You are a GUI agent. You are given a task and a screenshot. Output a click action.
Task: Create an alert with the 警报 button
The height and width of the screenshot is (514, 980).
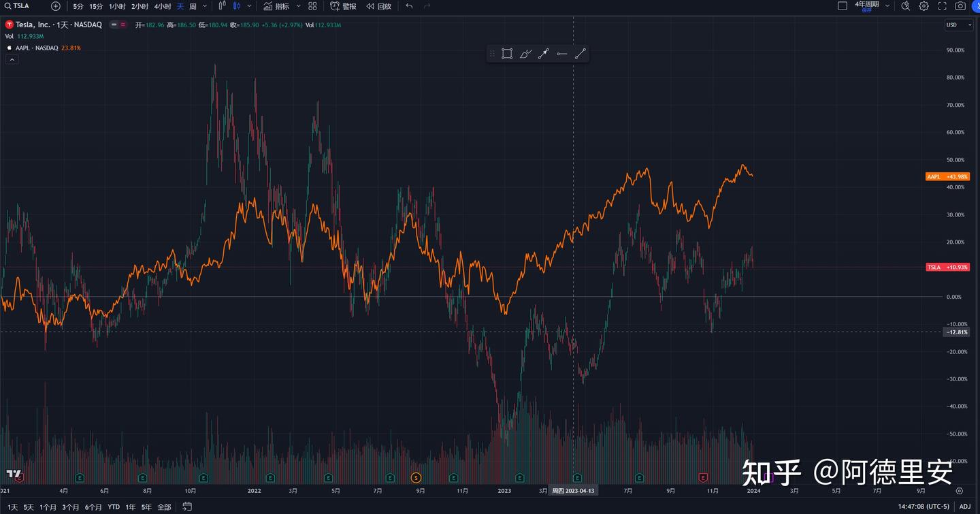point(342,6)
